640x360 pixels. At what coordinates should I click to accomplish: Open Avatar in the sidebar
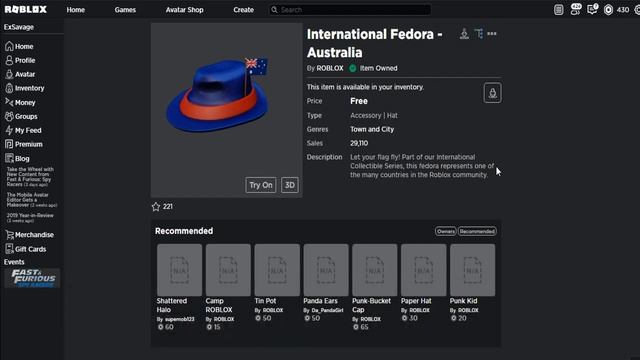[20, 74]
